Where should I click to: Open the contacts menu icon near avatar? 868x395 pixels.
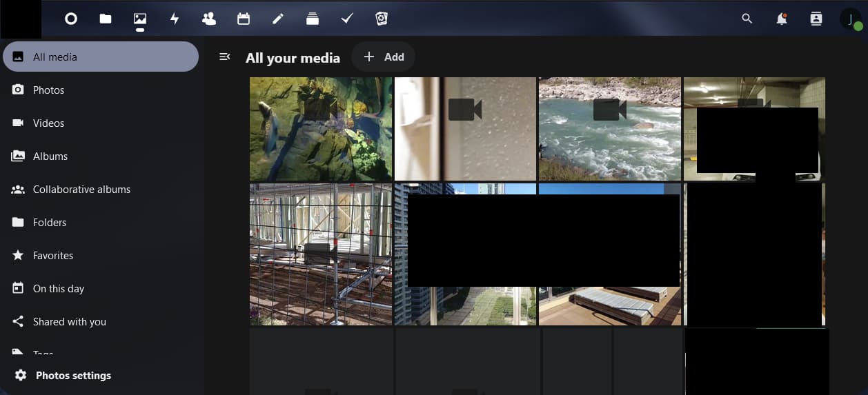click(816, 19)
